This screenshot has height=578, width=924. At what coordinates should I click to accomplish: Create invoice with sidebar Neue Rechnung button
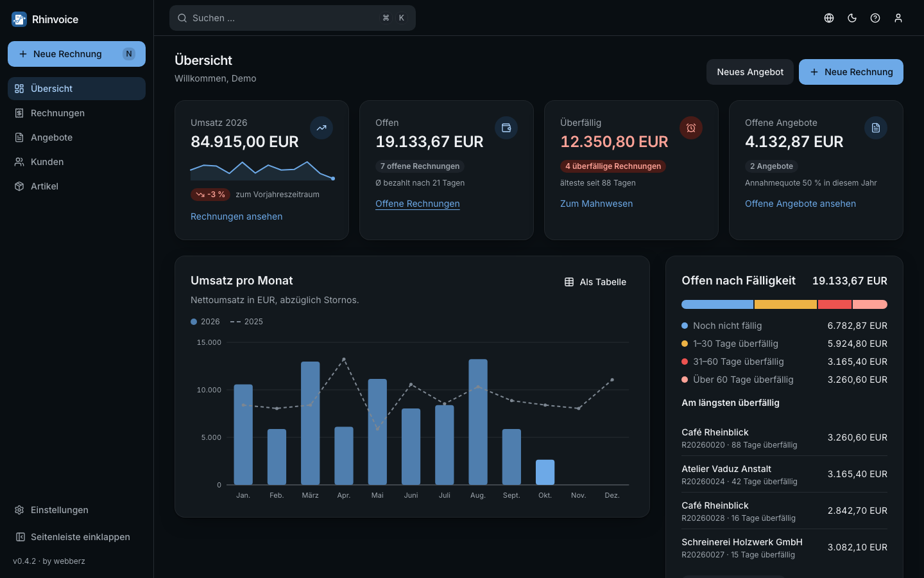pos(76,54)
